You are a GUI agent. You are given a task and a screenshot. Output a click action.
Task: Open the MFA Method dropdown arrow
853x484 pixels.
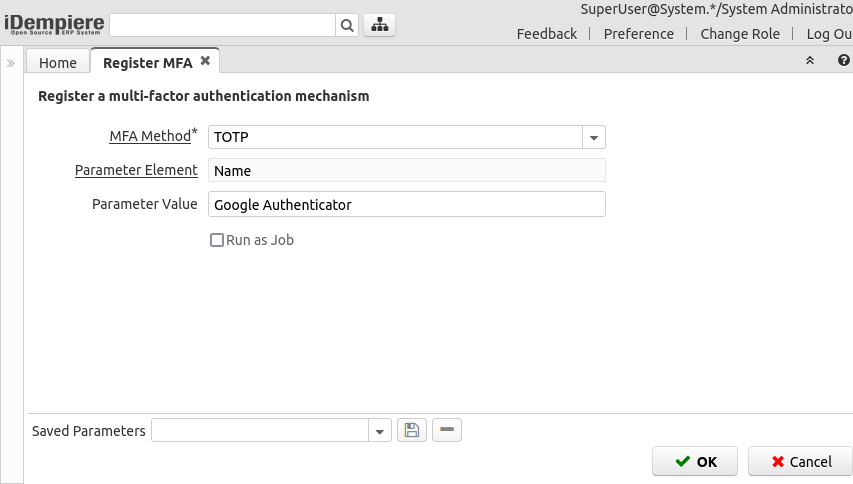(594, 137)
